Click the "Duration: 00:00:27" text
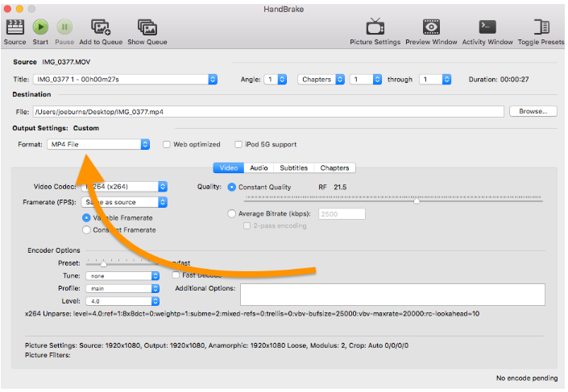This screenshot has width=568, height=392. [x=499, y=79]
